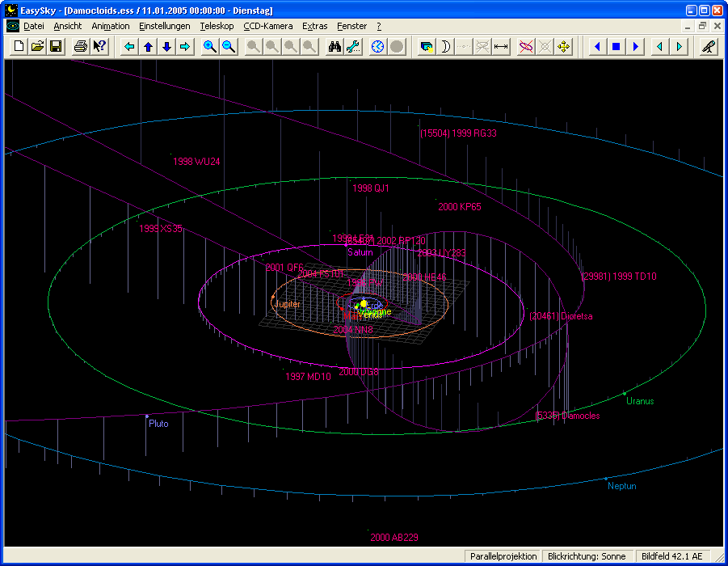Stop animation with the blue square button
728x566 pixels.
pos(616,47)
